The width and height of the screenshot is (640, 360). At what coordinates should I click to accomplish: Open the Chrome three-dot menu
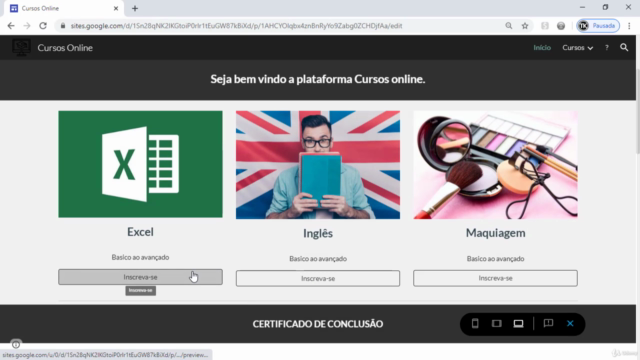coord(629,26)
